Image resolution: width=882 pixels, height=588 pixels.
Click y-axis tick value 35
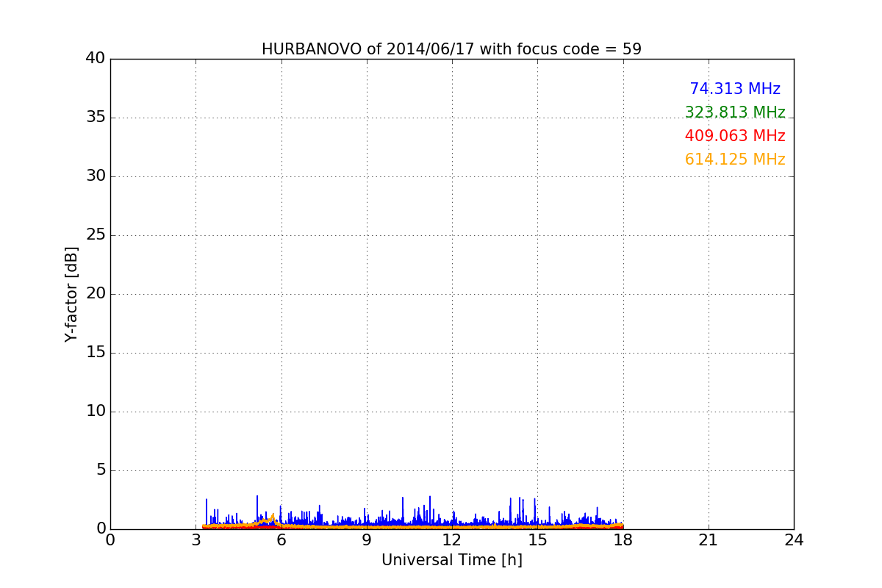(x=96, y=118)
